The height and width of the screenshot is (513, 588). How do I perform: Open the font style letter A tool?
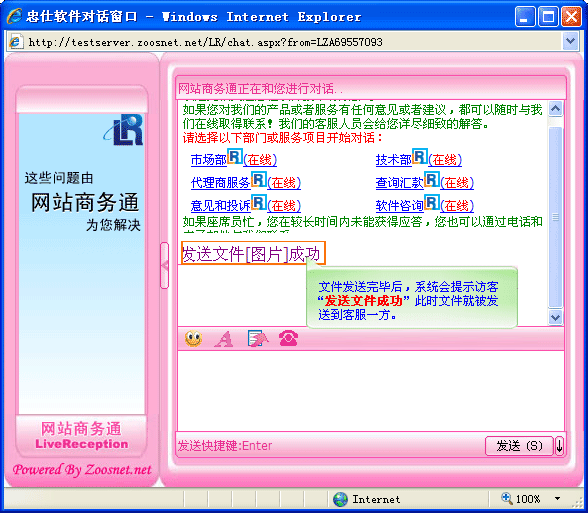click(x=224, y=339)
